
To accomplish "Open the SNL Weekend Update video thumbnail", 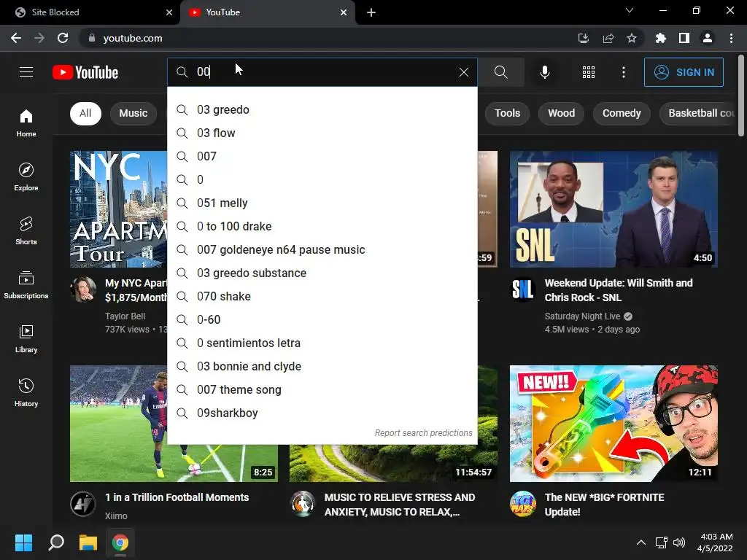I will click(614, 209).
